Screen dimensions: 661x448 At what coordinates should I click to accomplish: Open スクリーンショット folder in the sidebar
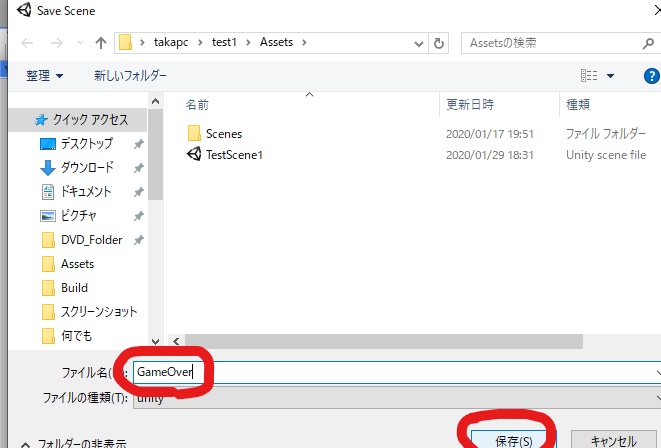tap(99, 312)
